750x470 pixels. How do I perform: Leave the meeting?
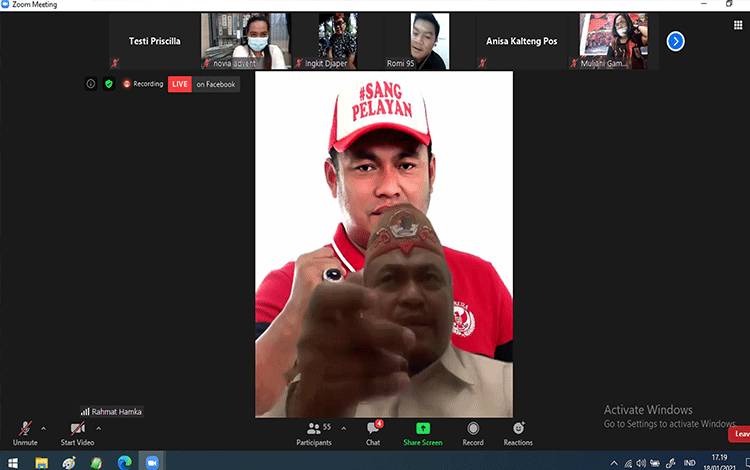(x=739, y=434)
